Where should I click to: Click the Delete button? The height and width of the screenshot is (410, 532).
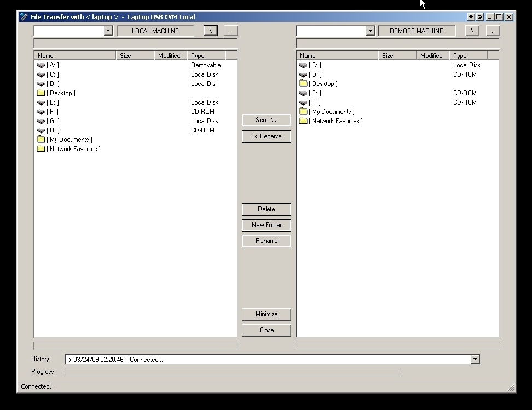click(x=267, y=209)
